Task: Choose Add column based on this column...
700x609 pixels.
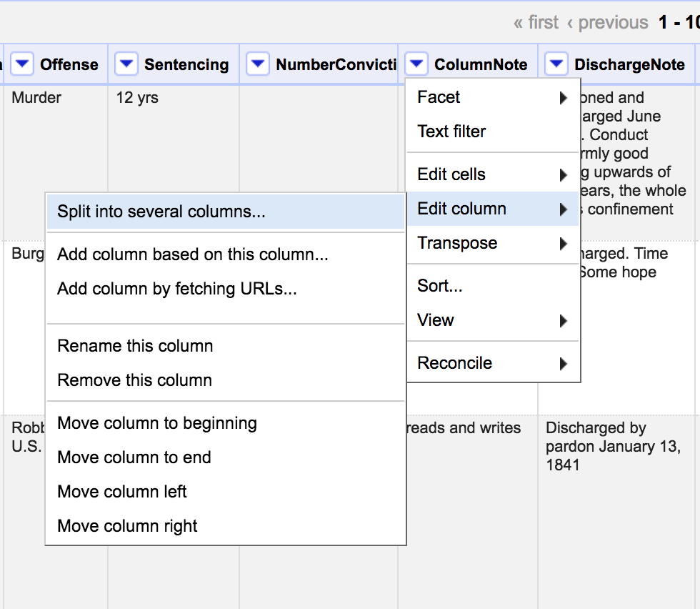Action: [x=193, y=254]
